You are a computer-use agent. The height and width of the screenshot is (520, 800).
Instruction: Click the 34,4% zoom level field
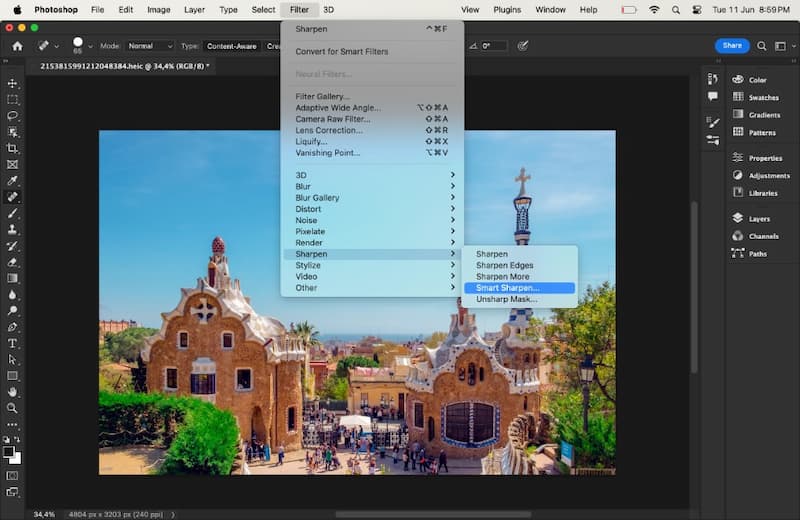(44, 514)
